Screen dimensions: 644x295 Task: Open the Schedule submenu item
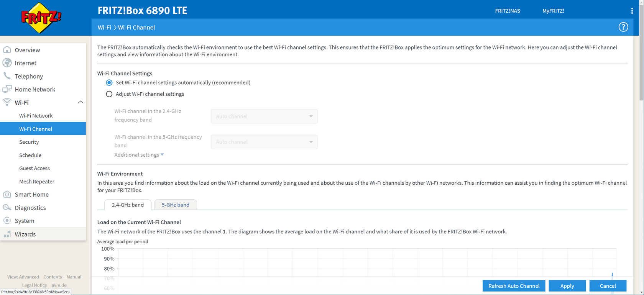[x=30, y=155]
